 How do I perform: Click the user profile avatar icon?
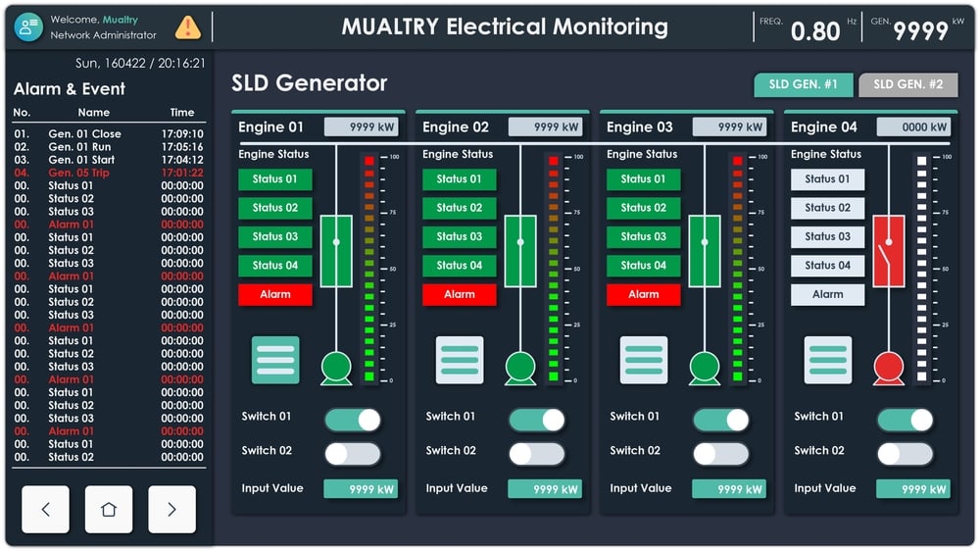pyautogui.click(x=28, y=27)
